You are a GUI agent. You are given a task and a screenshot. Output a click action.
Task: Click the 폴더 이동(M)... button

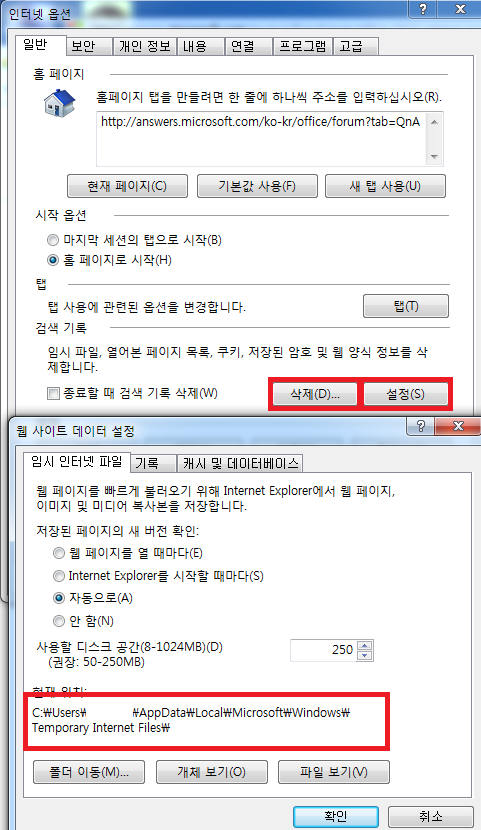click(x=89, y=772)
